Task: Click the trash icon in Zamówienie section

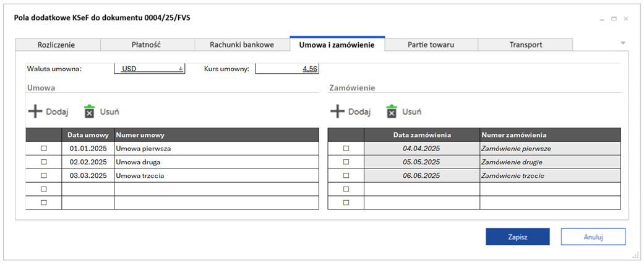Action: [x=392, y=112]
